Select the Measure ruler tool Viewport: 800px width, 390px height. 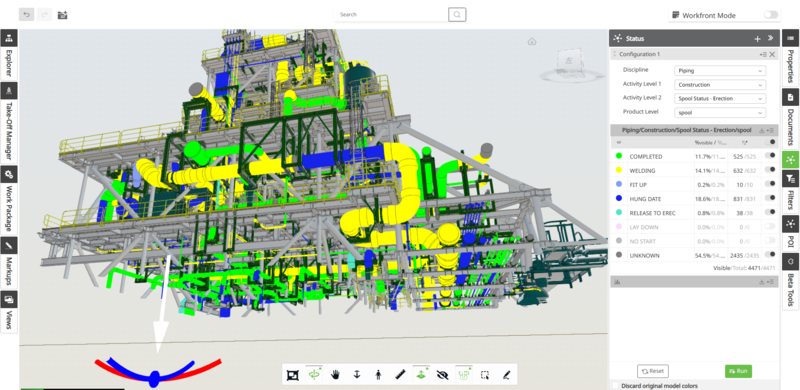400,375
